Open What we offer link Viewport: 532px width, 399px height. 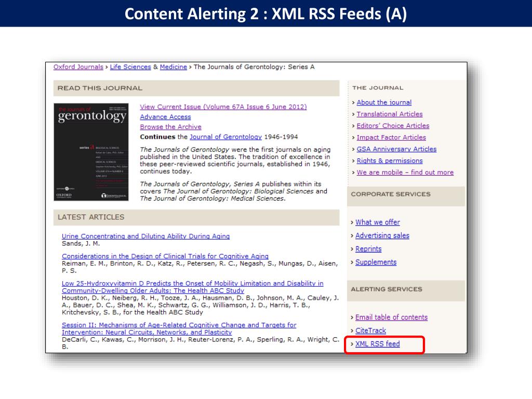pos(378,222)
